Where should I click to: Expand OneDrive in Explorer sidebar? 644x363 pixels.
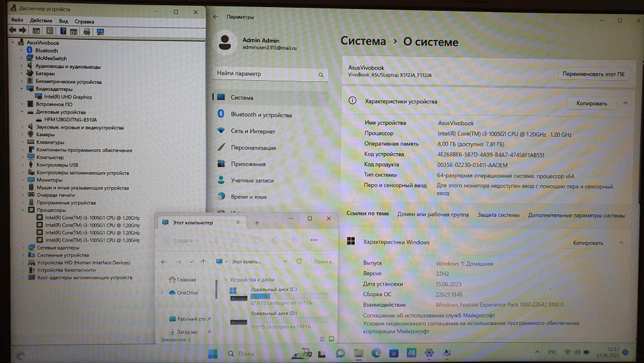click(162, 293)
